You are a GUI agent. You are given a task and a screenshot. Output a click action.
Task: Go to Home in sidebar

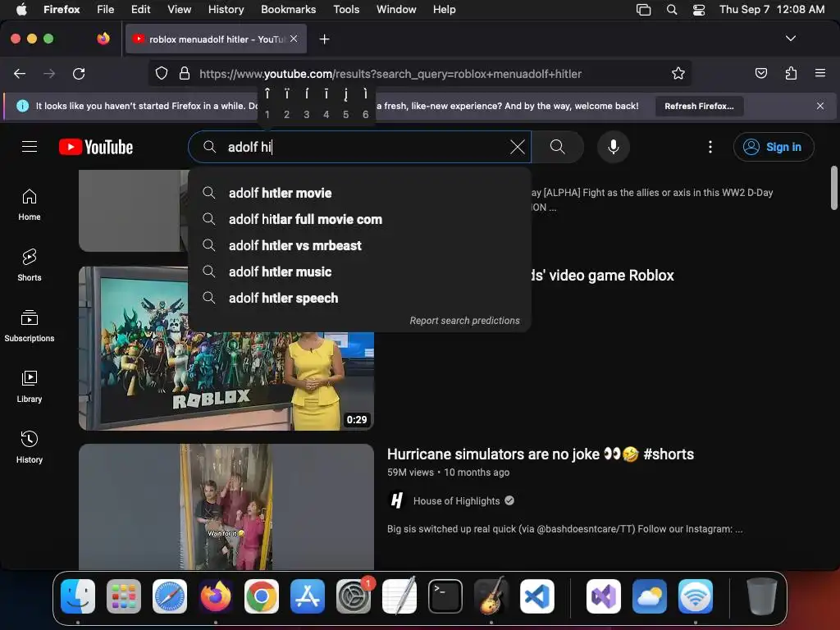[30, 205]
